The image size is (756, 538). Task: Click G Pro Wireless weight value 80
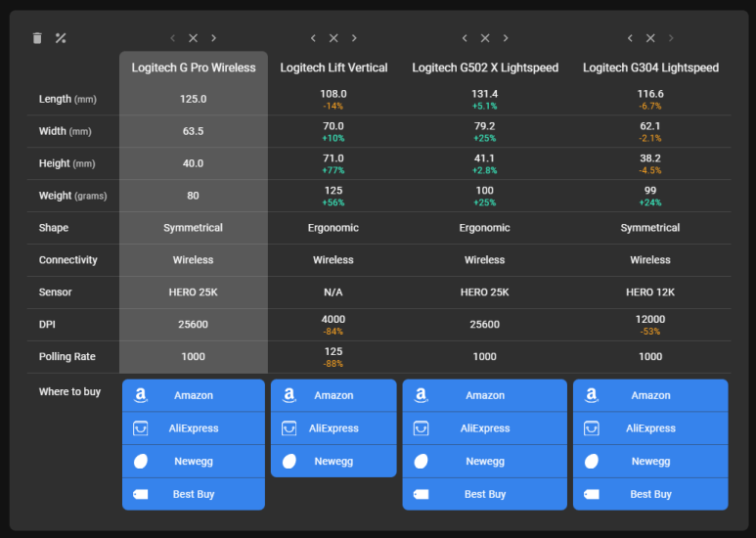pyautogui.click(x=193, y=196)
